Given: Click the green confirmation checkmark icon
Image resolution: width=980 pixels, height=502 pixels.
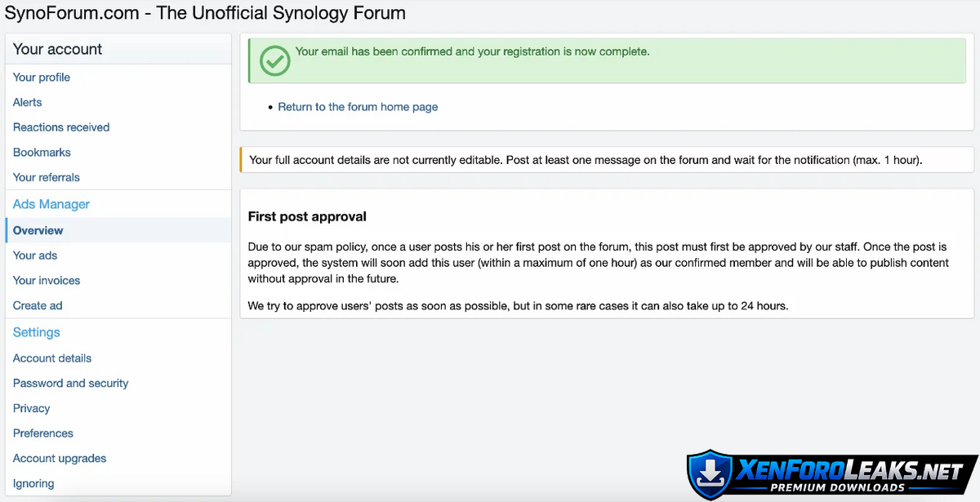Looking at the screenshot, I should (x=274, y=60).
